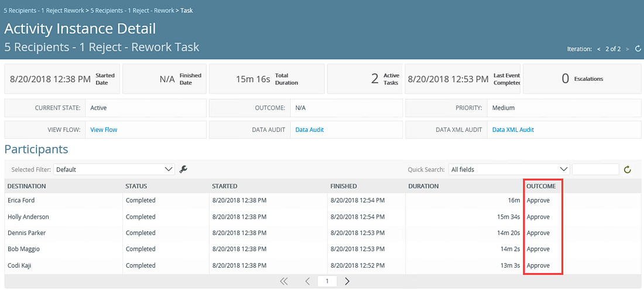Click the iteration refresh icon in header
Image resolution: width=644 pixels, height=290 pixels.
[x=638, y=49]
